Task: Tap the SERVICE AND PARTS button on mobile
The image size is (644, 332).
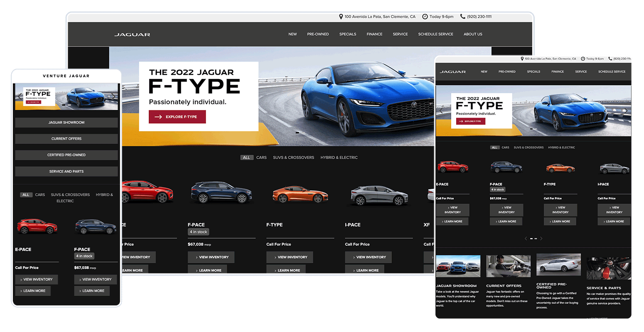Action: [66, 171]
